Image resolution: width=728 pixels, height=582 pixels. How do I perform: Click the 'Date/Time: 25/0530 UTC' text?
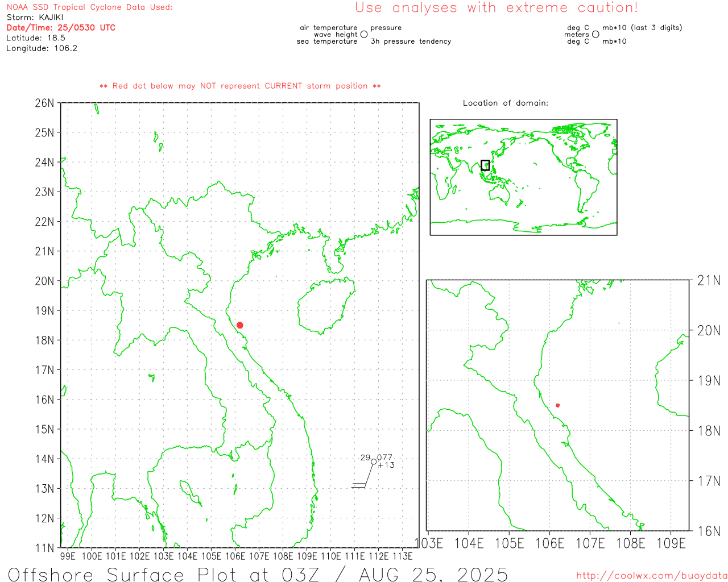[x=61, y=28]
